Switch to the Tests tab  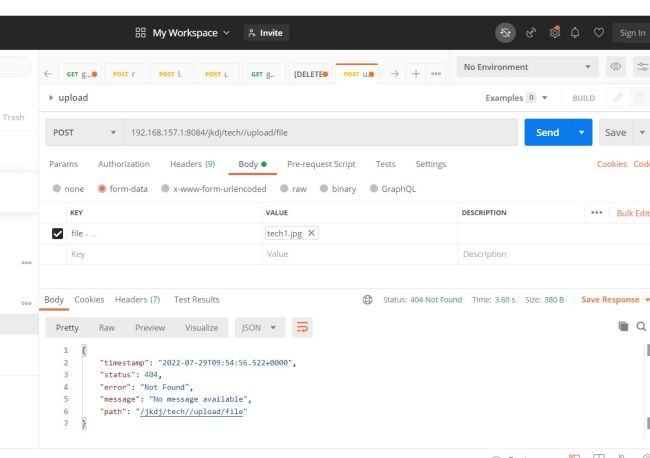coord(386,164)
